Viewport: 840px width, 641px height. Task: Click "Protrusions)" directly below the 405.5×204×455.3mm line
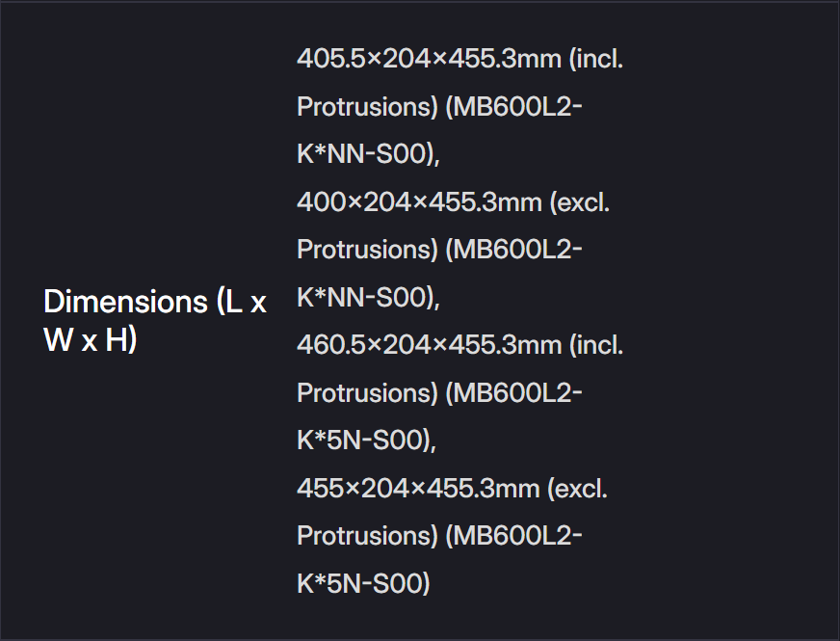tap(367, 107)
